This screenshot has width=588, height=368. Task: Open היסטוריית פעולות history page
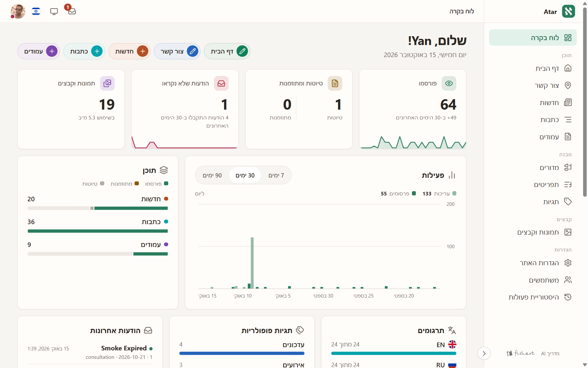click(x=533, y=297)
